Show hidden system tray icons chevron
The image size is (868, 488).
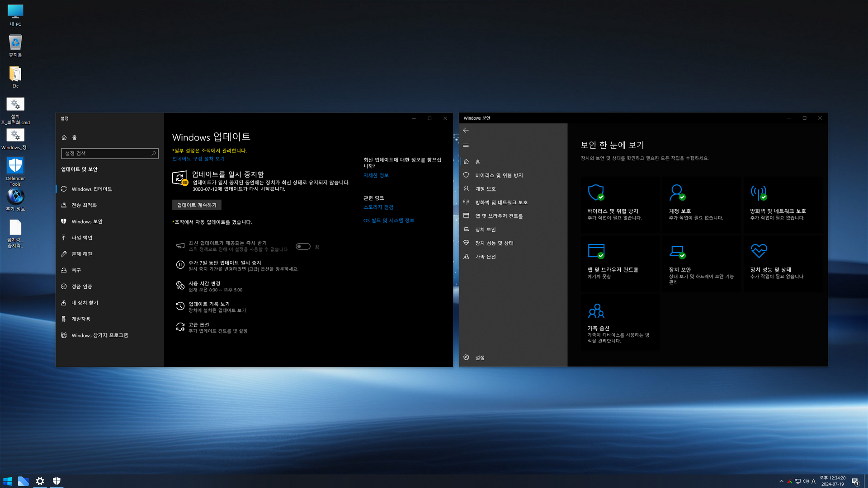tap(781, 481)
